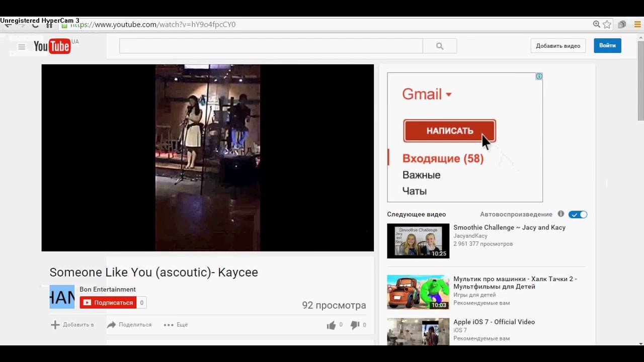Open the browser extension icon next to star
This screenshot has width=644, height=362.
point(622,24)
